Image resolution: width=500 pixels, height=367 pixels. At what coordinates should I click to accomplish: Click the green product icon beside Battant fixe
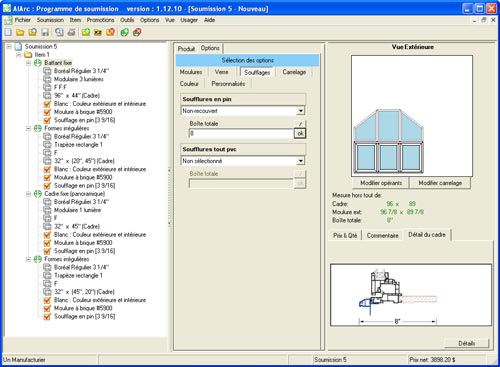click(x=38, y=63)
